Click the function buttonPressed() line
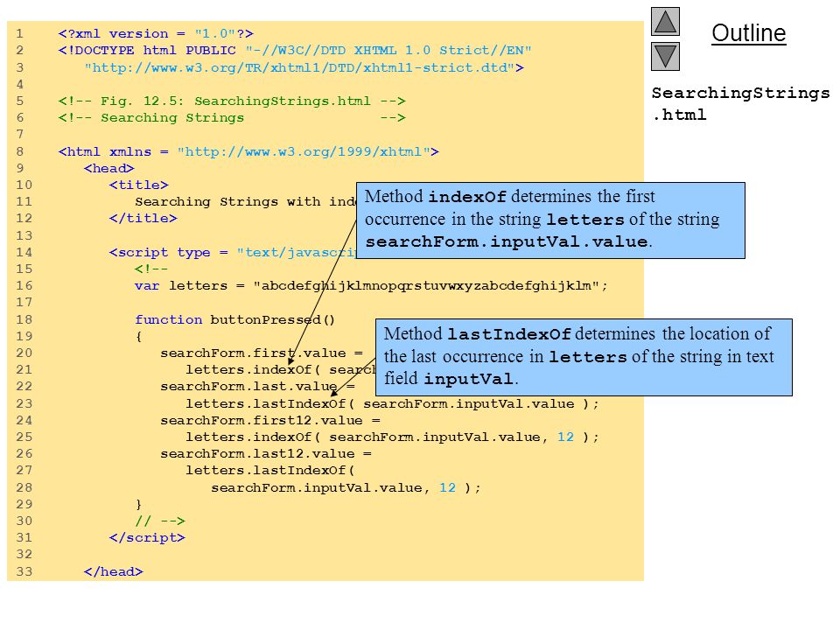The height and width of the screenshot is (630, 840). coord(234,319)
